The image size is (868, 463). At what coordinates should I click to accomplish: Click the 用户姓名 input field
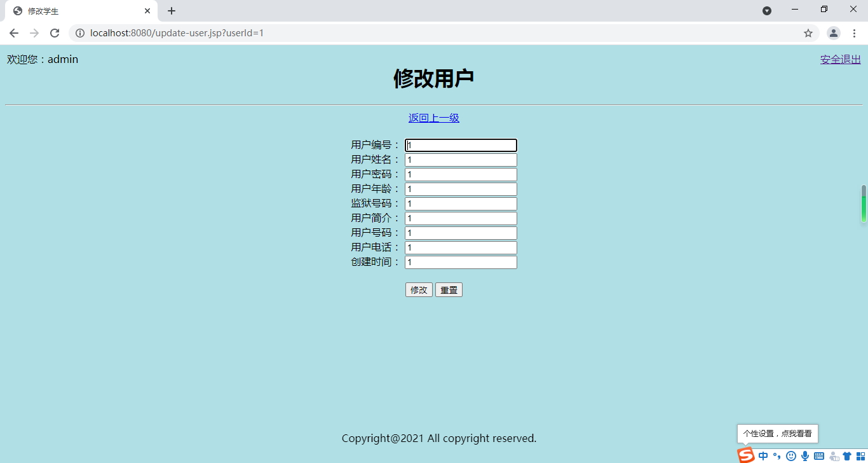point(461,160)
